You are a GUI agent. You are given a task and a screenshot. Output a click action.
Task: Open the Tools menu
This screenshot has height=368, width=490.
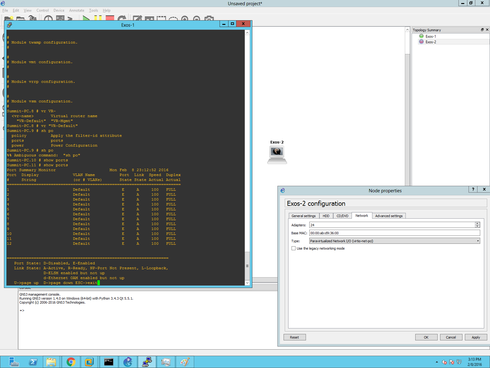pyautogui.click(x=93, y=10)
